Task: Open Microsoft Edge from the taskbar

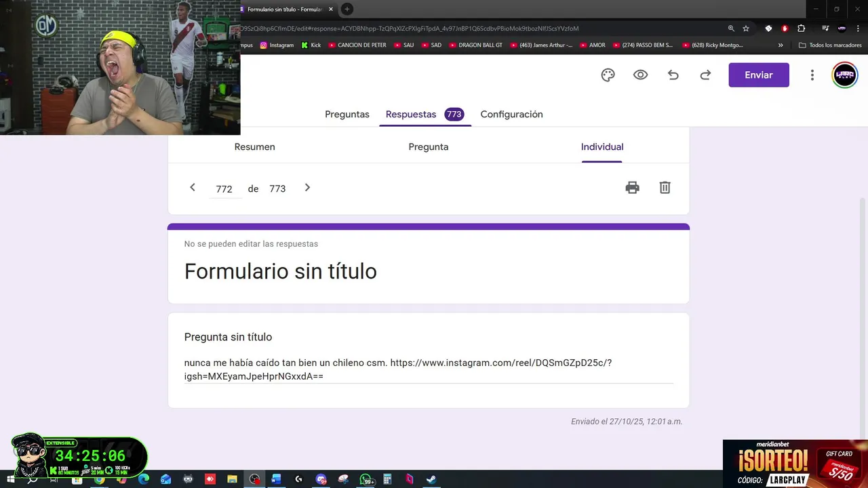Action: pos(144,479)
